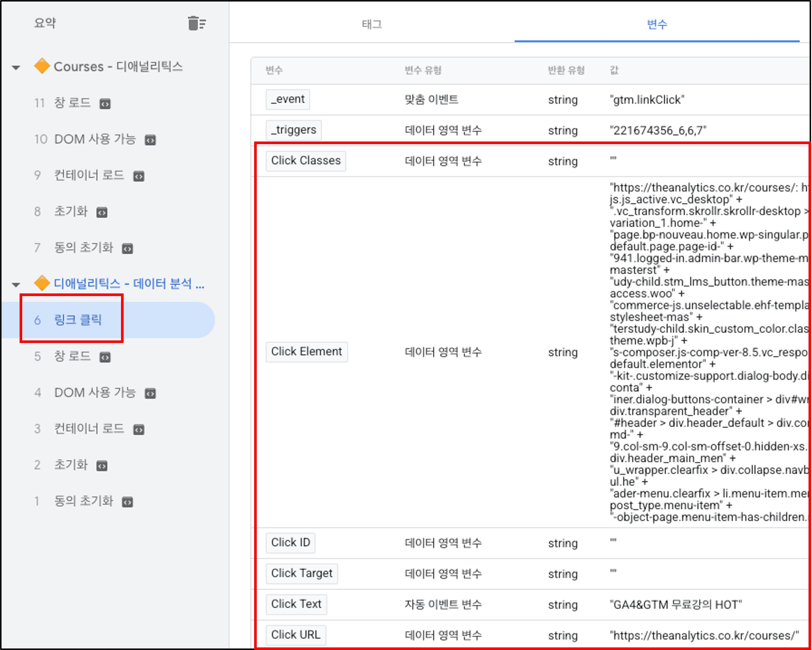This screenshot has height=650, width=812.
Task: Collapse the Courses - 디애널리틱스 container arrow
Action: coord(16,68)
